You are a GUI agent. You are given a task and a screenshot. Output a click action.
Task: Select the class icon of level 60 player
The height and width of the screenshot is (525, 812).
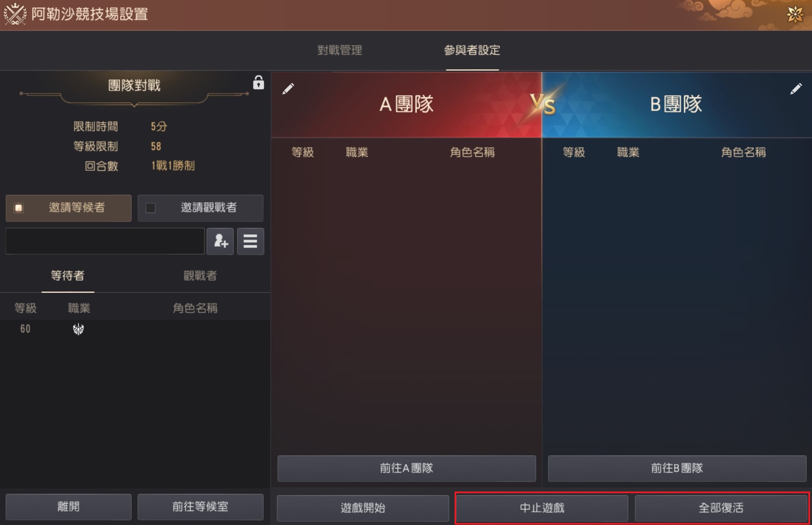(78, 329)
